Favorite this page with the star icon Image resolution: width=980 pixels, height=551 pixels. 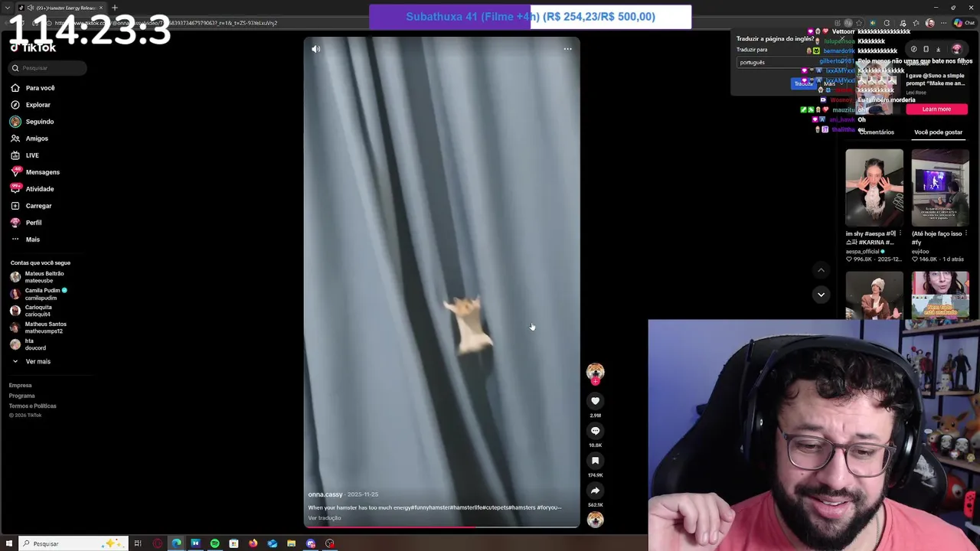[x=861, y=23]
